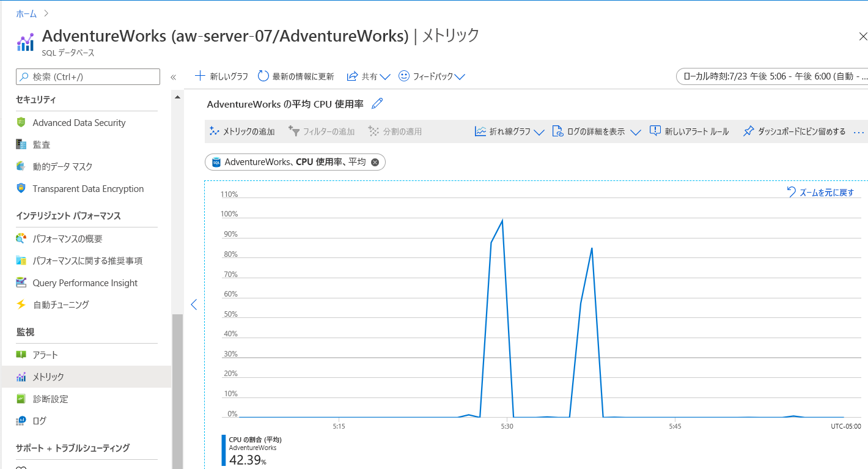The width and height of the screenshot is (868, 469).
Task: Remove the CPU 使用率 metric pill
Action: (x=375, y=162)
